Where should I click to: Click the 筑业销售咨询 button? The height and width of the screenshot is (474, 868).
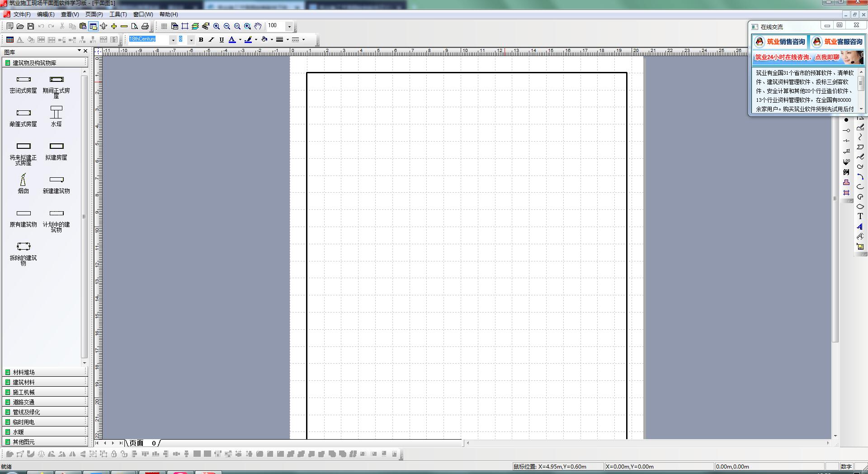(780, 42)
